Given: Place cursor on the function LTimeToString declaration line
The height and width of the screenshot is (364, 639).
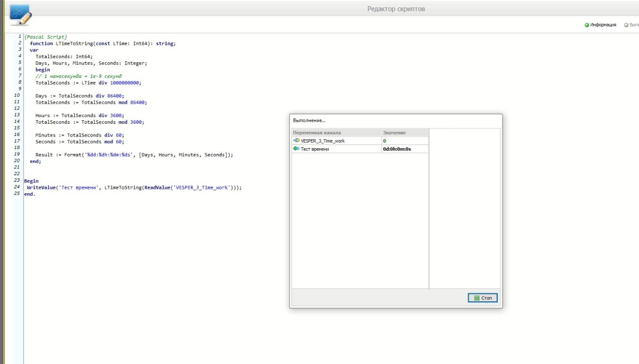Looking at the screenshot, I should (102, 43).
